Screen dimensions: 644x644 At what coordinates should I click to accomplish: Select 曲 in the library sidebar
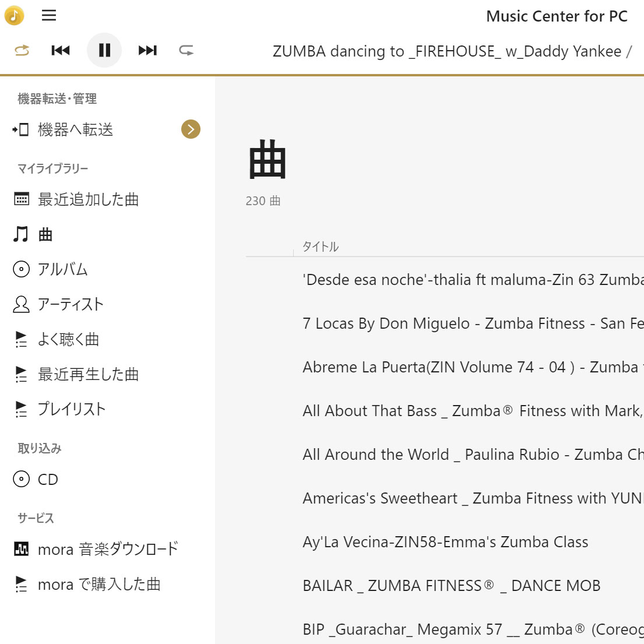point(45,234)
